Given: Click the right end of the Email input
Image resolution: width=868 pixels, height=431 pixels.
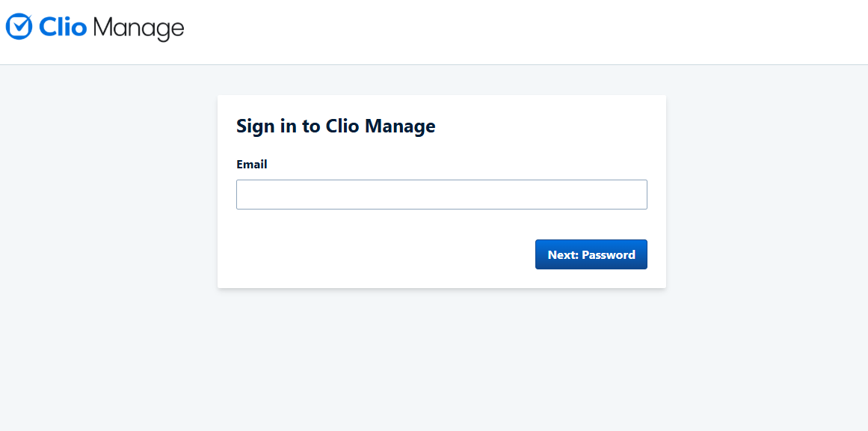Looking at the screenshot, I should [x=637, y=195].
